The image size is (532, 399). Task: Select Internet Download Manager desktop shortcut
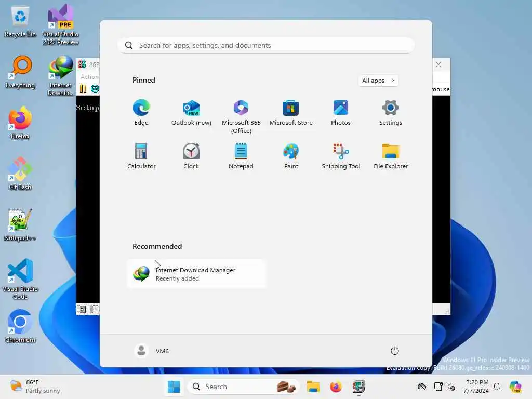click(x=61, y=76)
